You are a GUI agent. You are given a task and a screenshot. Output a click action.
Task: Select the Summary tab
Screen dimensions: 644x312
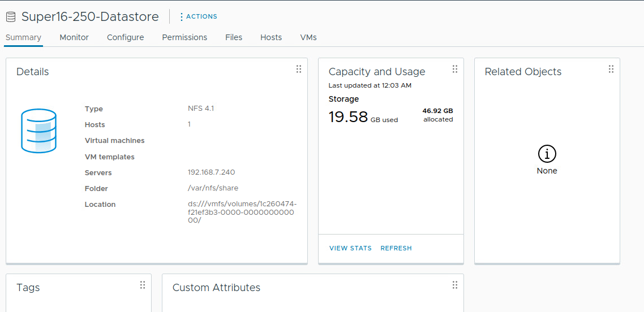click(23, 37)
